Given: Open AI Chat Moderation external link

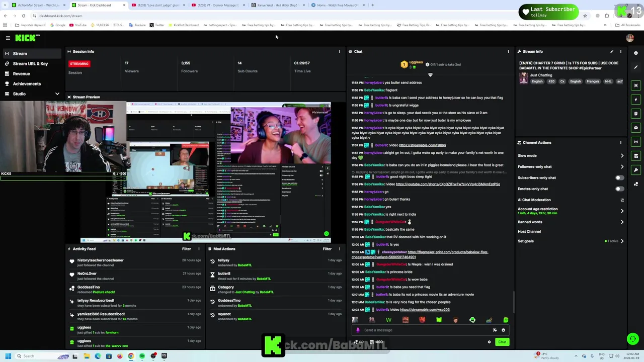Looking at the screenshot, I should 622,200.
